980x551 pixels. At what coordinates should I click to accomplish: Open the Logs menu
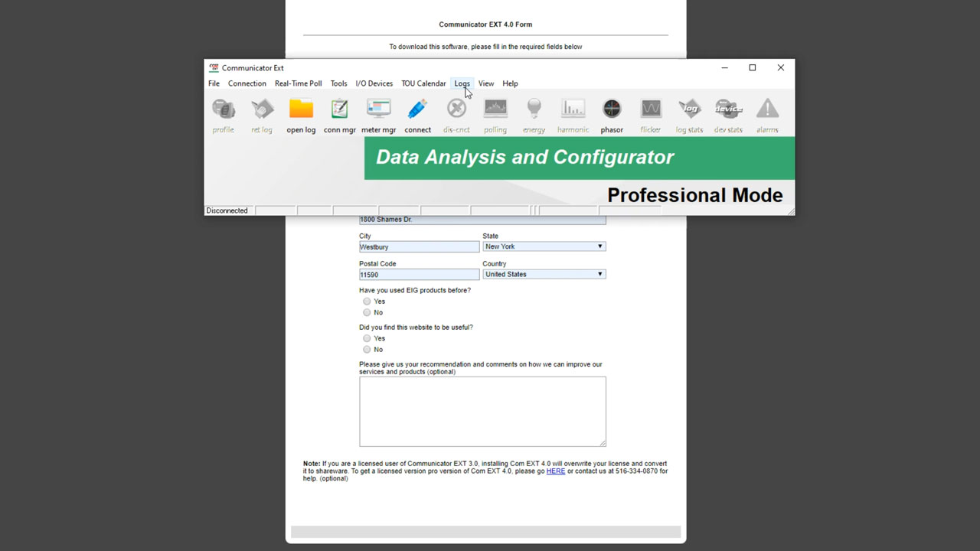coord(462,83)
